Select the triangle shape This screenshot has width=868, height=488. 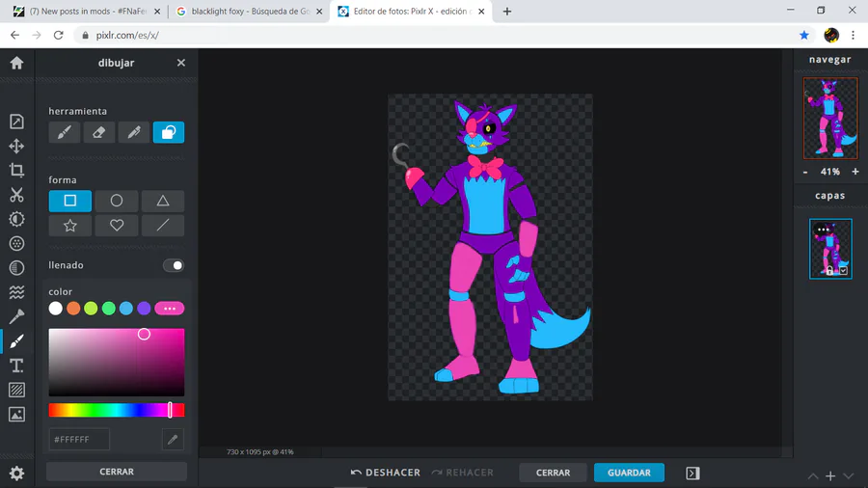click(x=163, y=201)
